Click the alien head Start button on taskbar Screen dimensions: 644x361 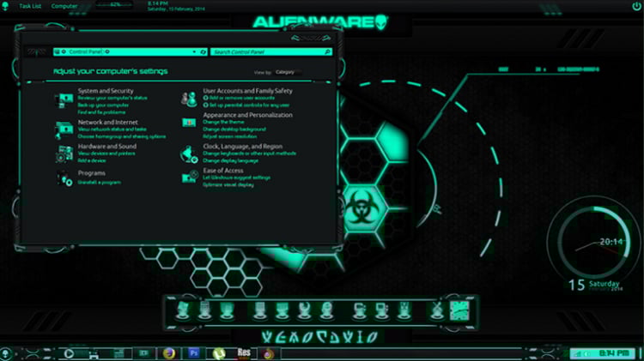pyautogui.click(x=6, y=353)
